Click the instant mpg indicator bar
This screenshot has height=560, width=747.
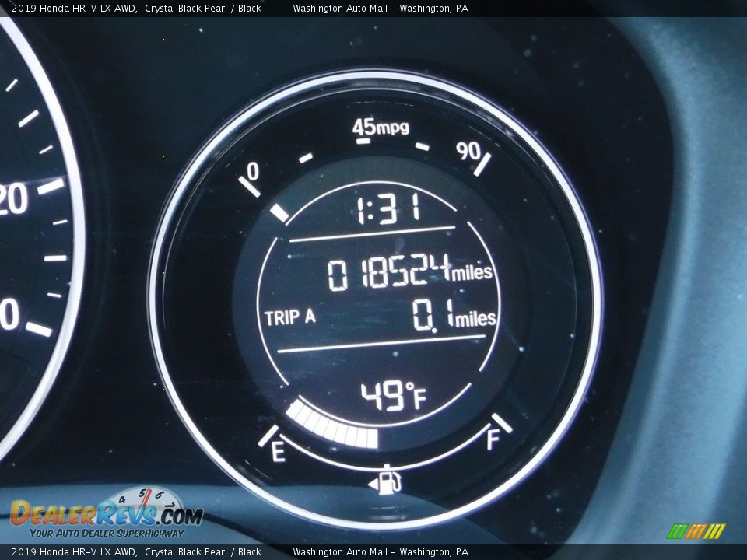[x=279, y=212]
